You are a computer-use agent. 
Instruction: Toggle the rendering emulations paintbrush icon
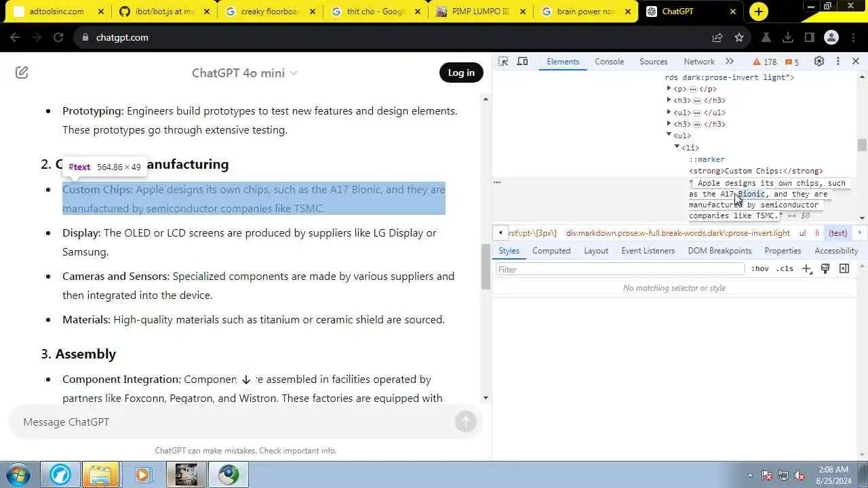825,269
